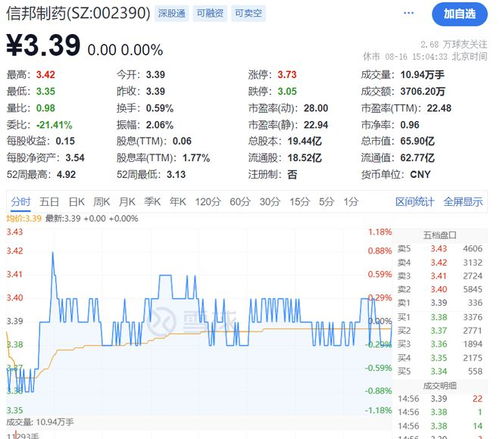Viewport: 500px width, 439px height.
Task: Click the 均价:3.39 chart label
Action: pos(24,219)
